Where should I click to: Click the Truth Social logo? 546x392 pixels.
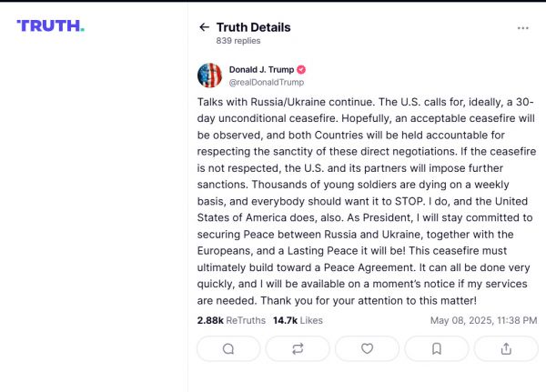51,25
